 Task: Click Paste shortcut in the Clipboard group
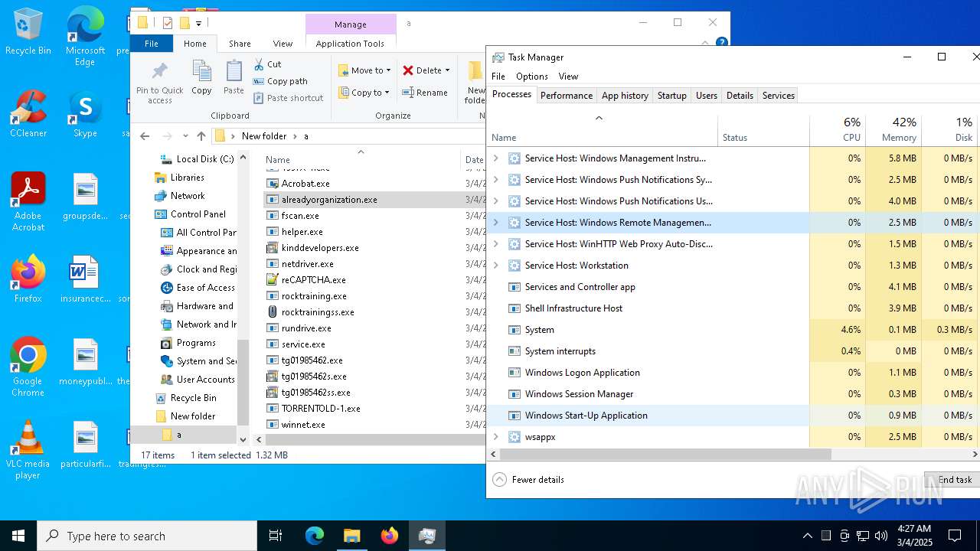coord(289,98)
